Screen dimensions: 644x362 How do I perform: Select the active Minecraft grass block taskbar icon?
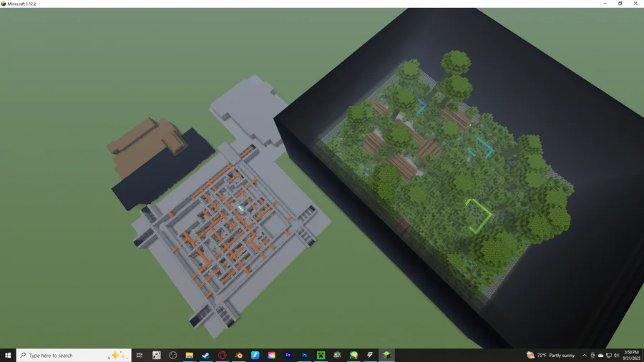[386, 356]
